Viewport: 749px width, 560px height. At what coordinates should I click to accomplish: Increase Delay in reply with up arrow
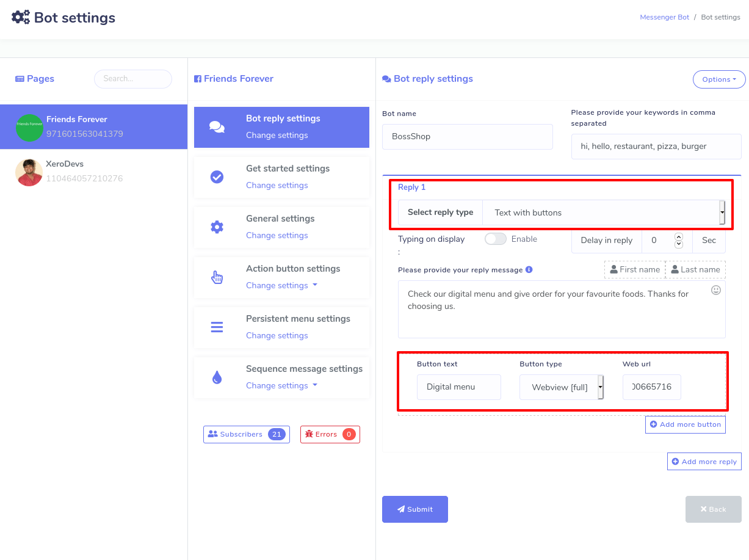(678, 236)
